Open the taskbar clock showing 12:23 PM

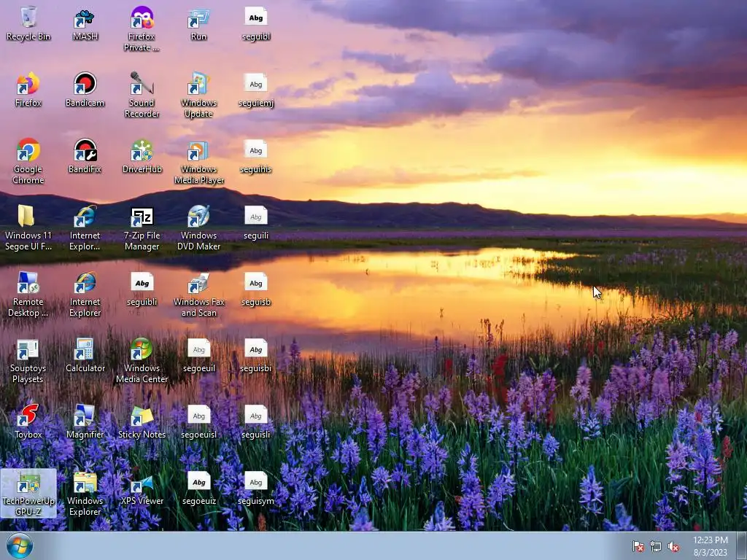(x=710, y=545)
